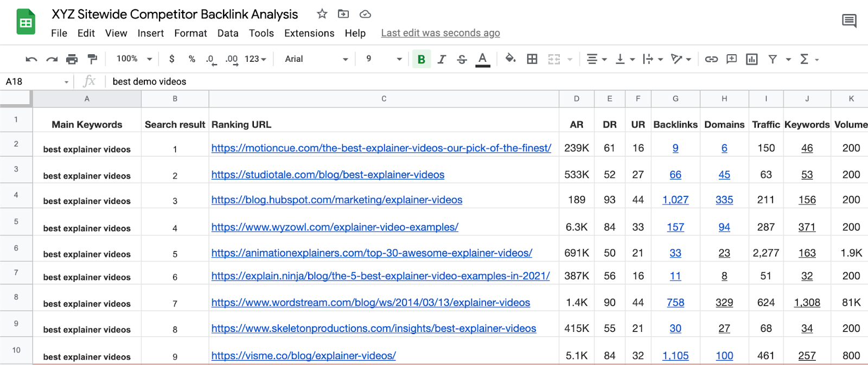Click the Undo arrow icon
Image resolution: width=868 pixels, height=365 pixels.
(x=31, y=59)
